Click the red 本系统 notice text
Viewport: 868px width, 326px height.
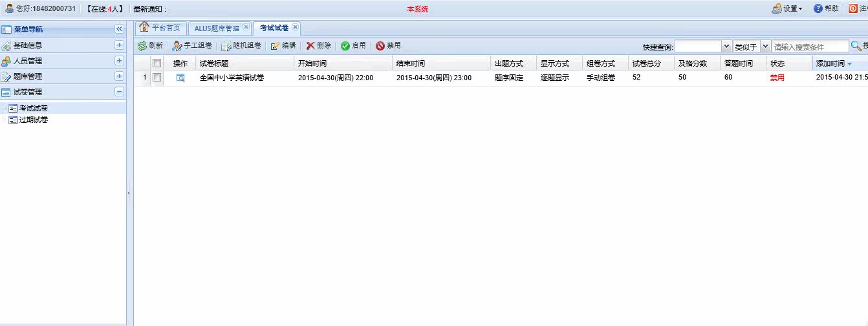[x=417, y=9]
